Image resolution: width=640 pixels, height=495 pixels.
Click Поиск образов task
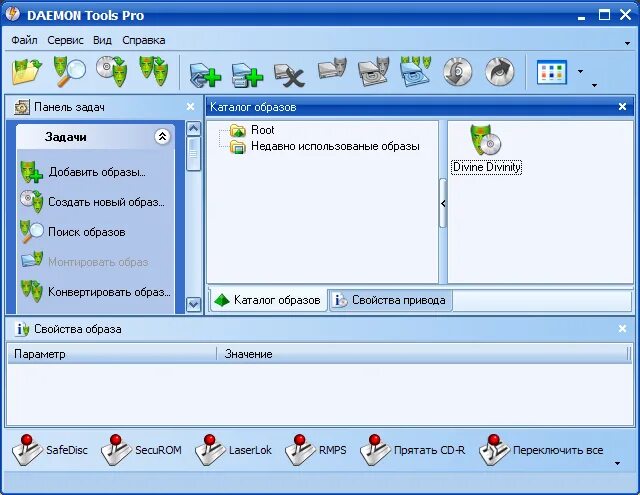pyautogui.click(x=87, y=232)
